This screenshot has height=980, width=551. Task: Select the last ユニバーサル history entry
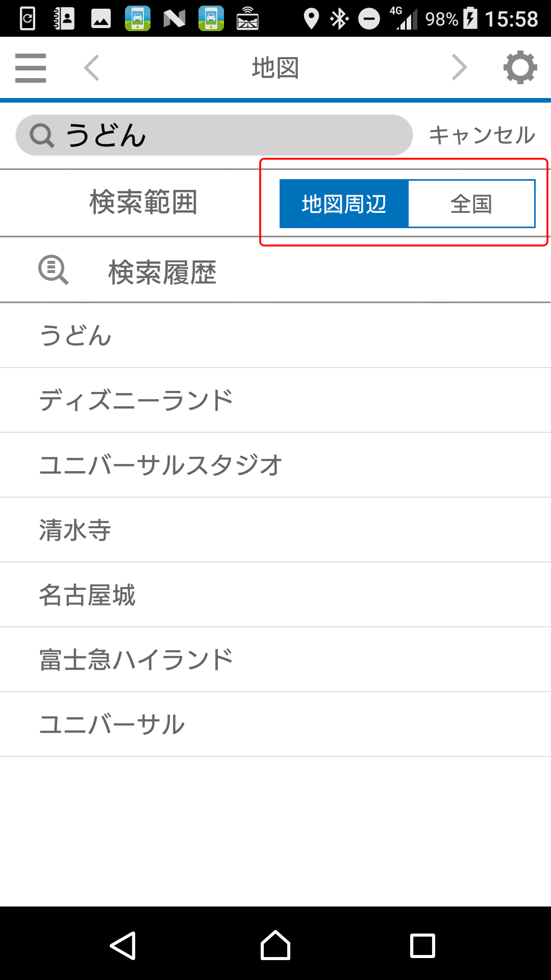[x=275, y=724]
